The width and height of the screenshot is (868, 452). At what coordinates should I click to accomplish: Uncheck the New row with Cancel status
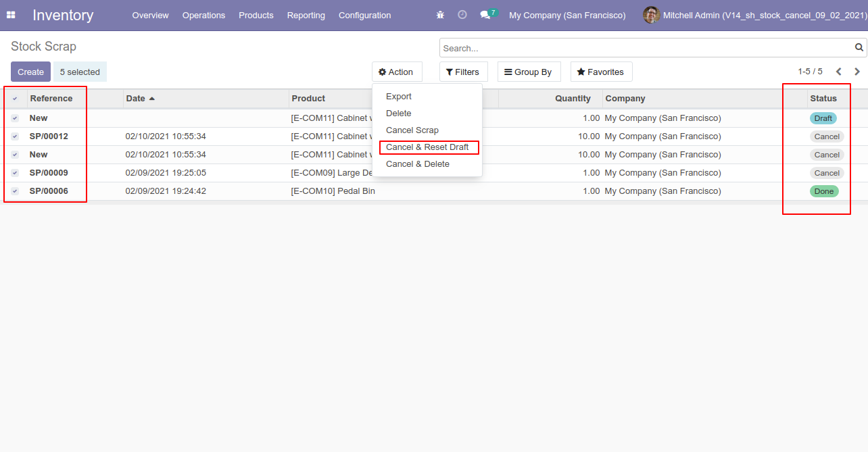15,155
